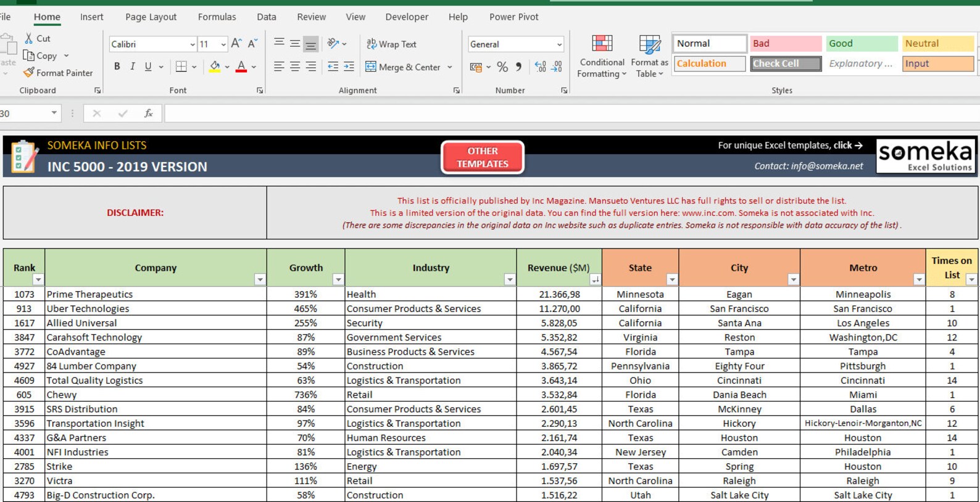
Task: Open the Revenue column sort filter dropdown
Action: [x=595, y=280]
